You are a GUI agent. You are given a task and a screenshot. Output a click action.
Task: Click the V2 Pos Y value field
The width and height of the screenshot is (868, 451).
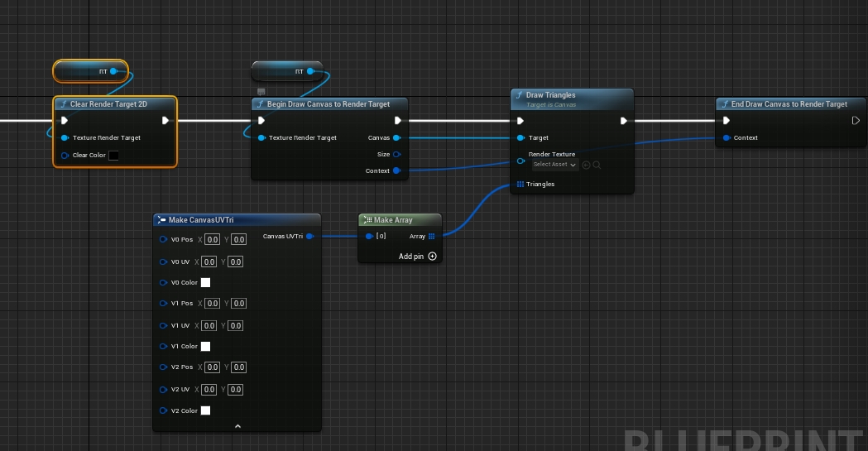pos(239,367)
